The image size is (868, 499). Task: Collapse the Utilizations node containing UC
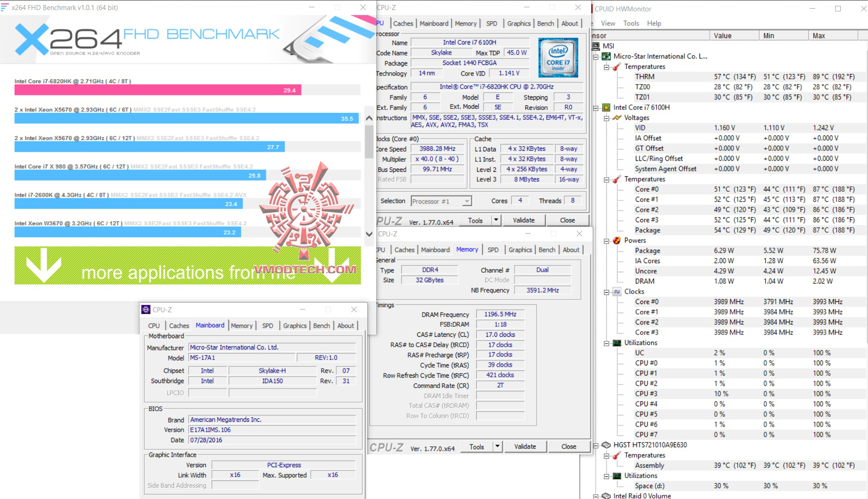tap(606, 343)
